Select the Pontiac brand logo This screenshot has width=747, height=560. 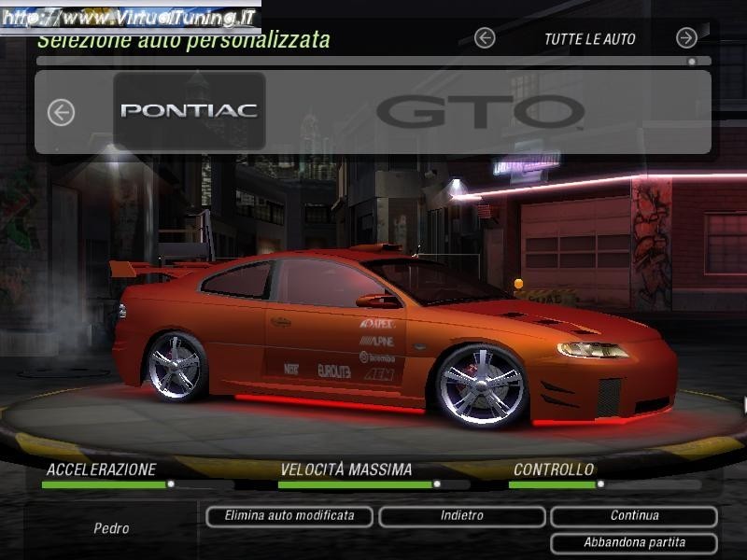tap(190, 111)
